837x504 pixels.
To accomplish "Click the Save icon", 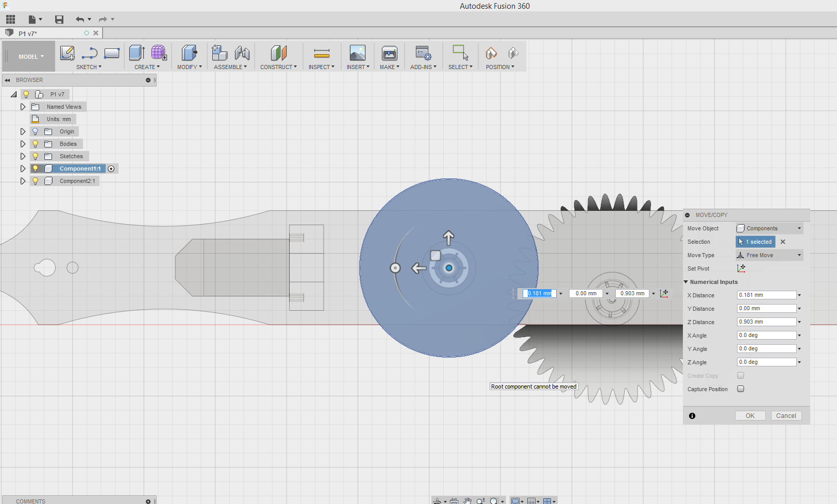I will (59, 20).
